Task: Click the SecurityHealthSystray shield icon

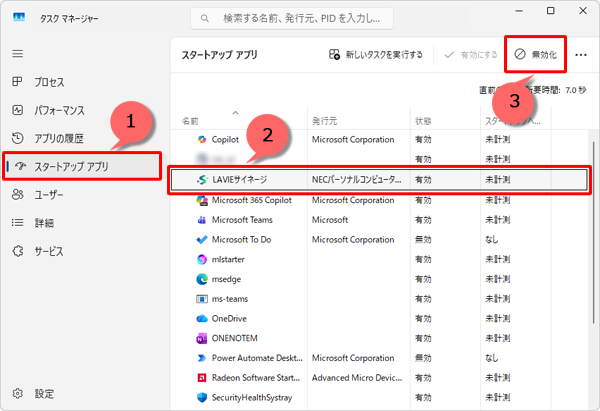Action: click(x=202, y=397)
